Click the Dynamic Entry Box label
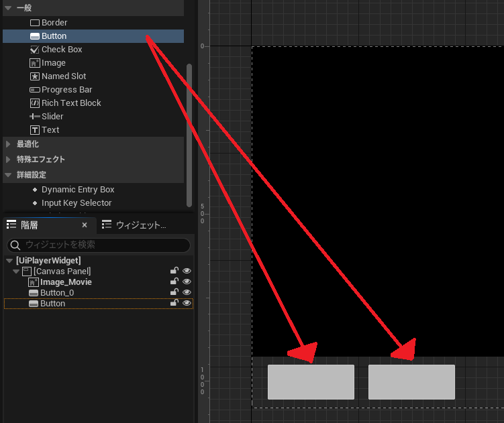Image resolution: width=504 pixels, height=423 pixels. tap(78, 190)
